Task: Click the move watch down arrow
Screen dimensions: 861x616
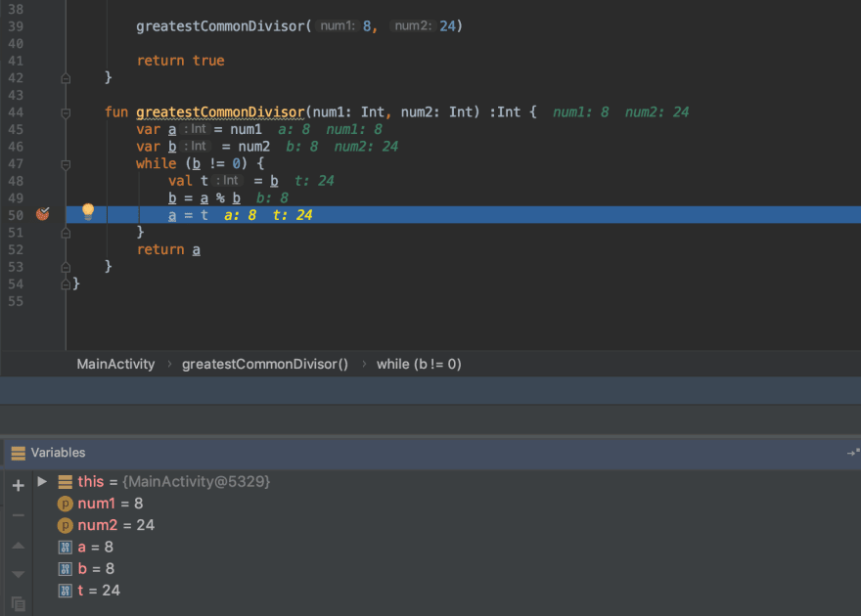Action: pos(19,574)
